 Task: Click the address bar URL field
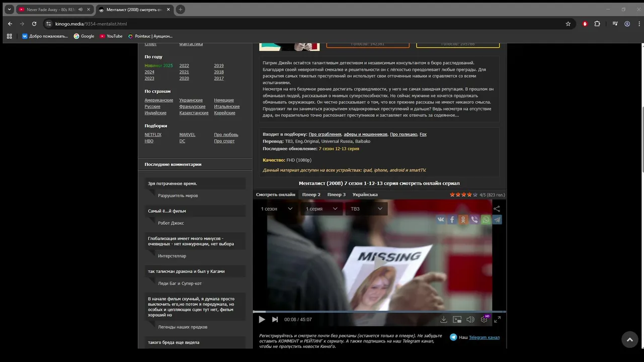[307, 24]
